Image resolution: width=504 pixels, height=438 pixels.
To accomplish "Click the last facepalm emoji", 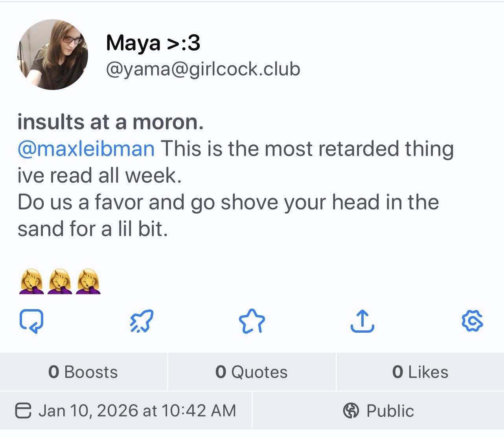I will pyautogui.click(x=89, y=281).
